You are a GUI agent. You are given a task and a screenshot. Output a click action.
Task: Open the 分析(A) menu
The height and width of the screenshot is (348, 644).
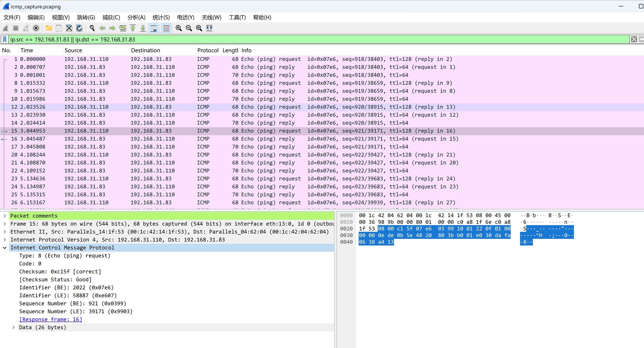[136, 17]
